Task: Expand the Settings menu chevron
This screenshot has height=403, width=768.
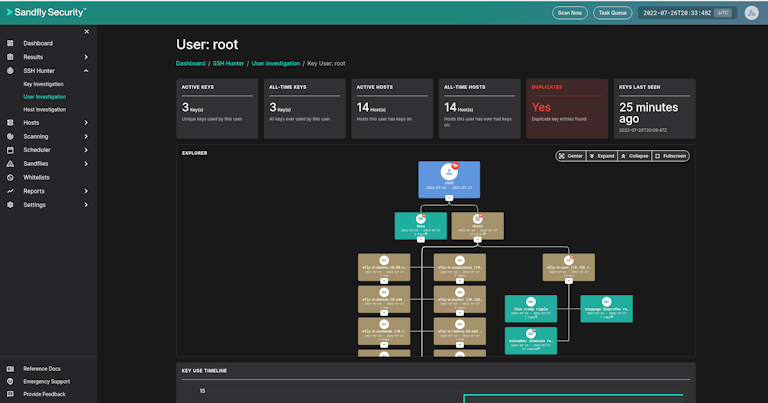Action: click(x=86, y=205)
